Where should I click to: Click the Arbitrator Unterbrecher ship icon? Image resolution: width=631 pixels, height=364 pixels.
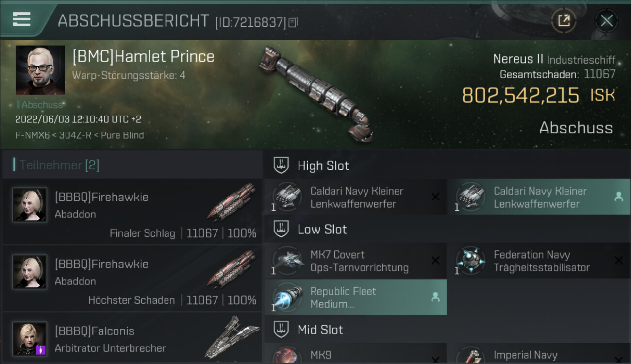pyautogui.click(x=232, y=337)
